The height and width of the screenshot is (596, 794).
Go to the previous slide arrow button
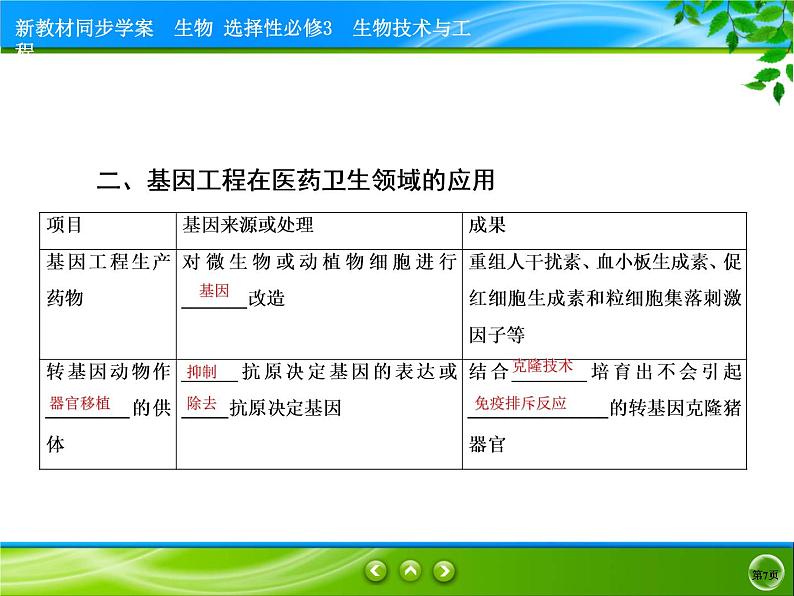375,572
